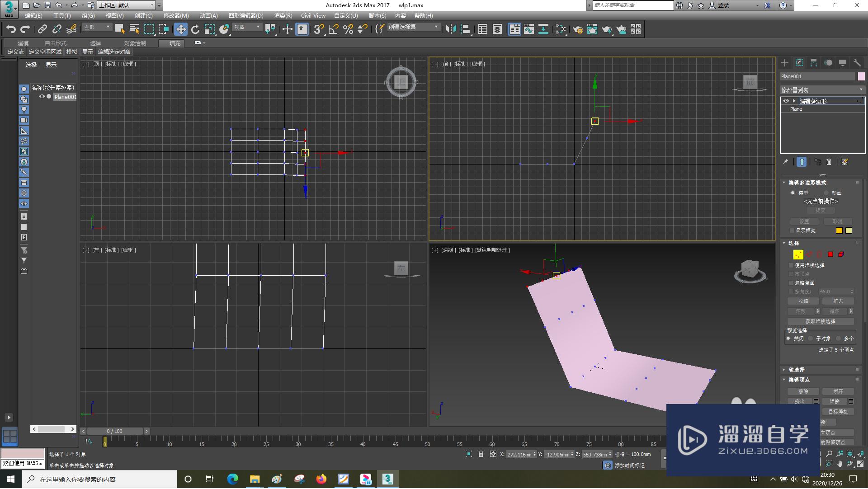The image size is (868, 489).
Task: Switch to the 建模 ribbon tab
Action: coord(23,43)
